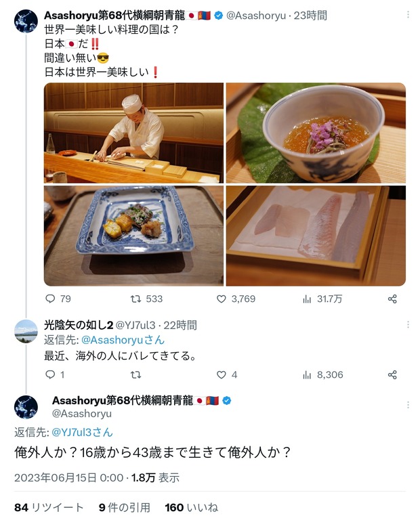The image size is (420, 518).
Task: Share the first tweet via share icon
Action: (392, 299)
